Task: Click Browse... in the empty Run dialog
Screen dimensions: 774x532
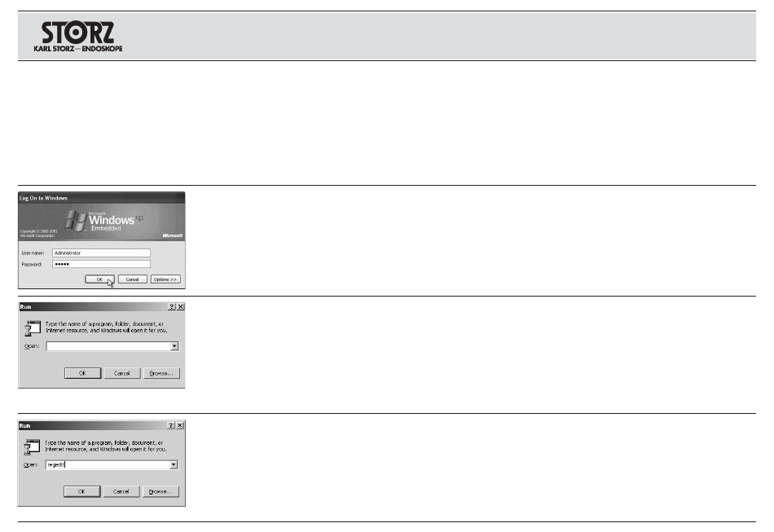Action: pyautogui.click(x=161, y=373)
